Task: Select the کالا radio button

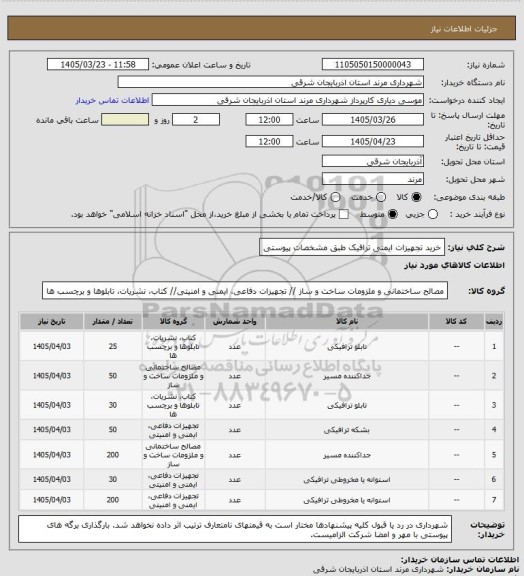Action: click(x=416, y=197)
